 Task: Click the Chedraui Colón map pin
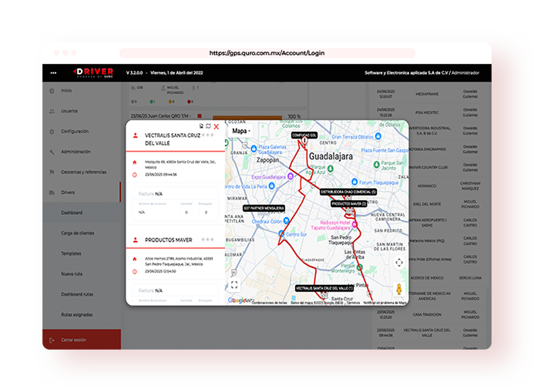pyautogui.click(x=286, y=220)
